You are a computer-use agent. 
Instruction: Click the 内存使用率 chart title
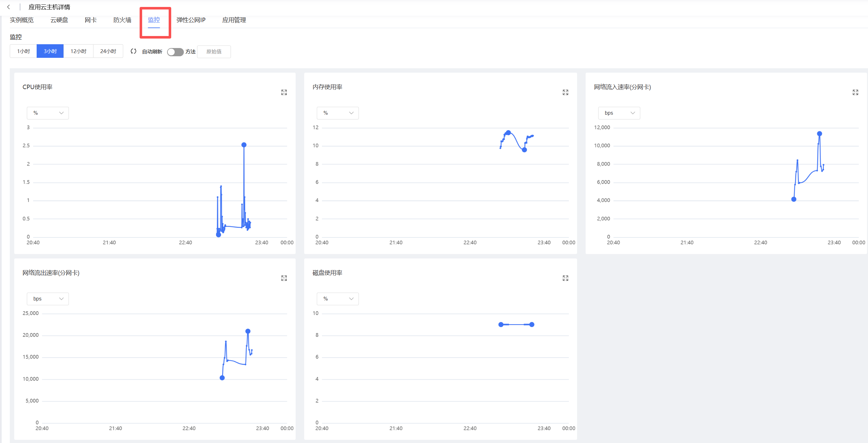coord(327,87)
